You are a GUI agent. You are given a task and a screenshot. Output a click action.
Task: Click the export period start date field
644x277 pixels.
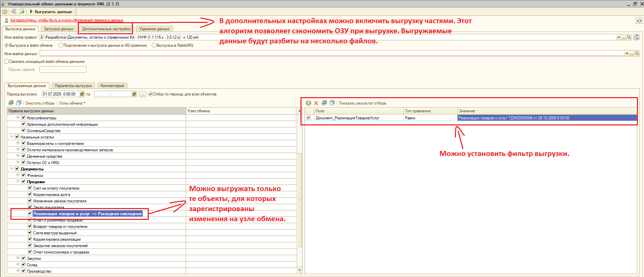coord(61,94)
